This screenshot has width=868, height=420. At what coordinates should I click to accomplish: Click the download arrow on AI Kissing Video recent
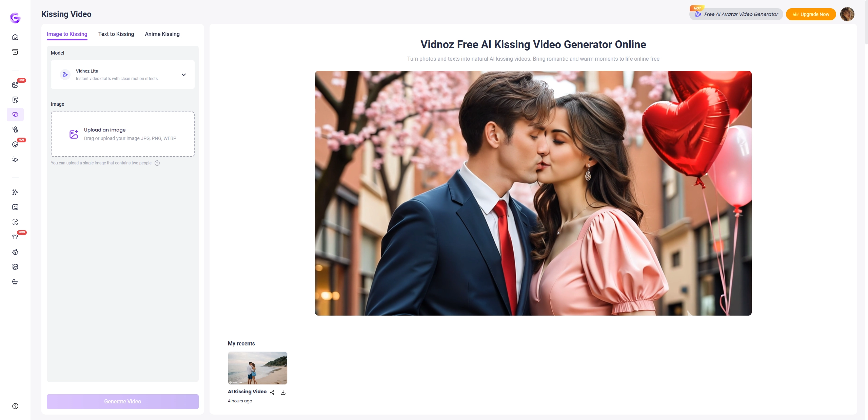pos(283,393)
